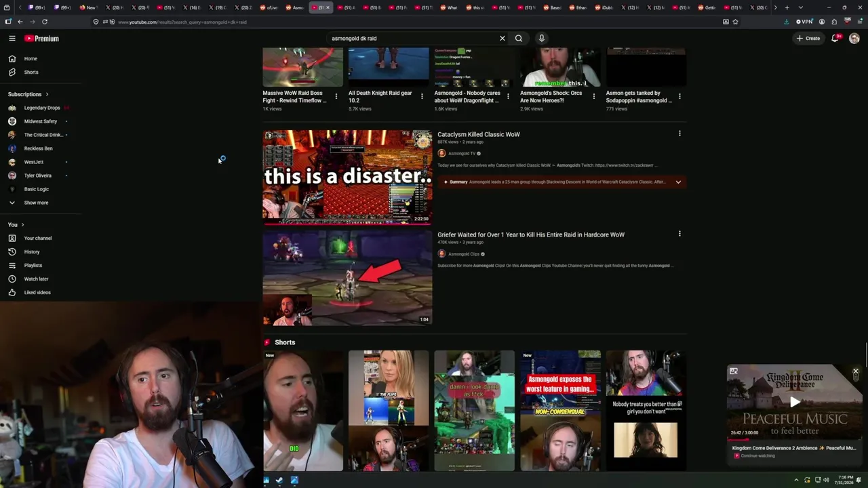Click the magnifying glass search button
The image size is (868, 488).
519,39
